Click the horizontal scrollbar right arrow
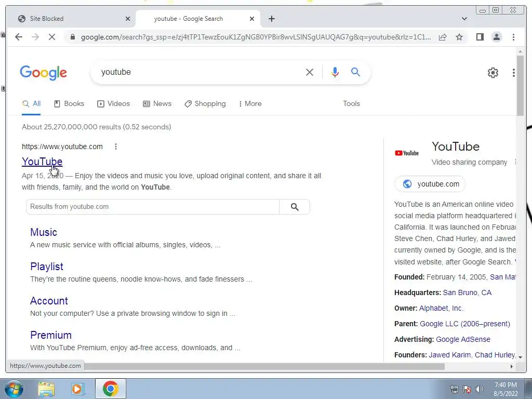 pos(512,366)
